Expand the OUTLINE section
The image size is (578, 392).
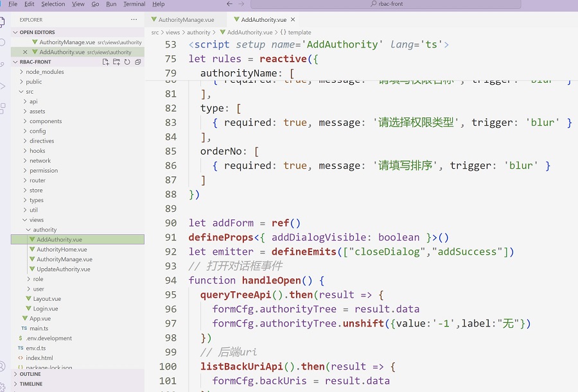30,374
